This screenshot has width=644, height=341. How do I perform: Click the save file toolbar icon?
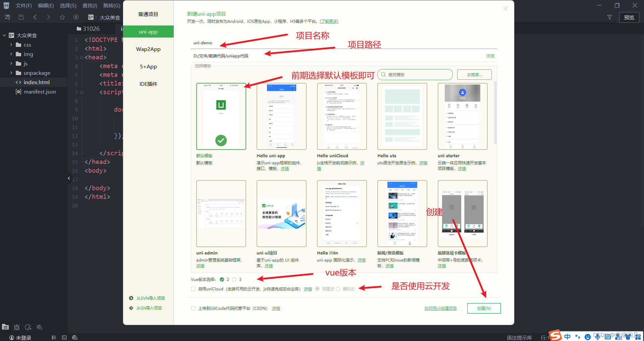(21, 17)
